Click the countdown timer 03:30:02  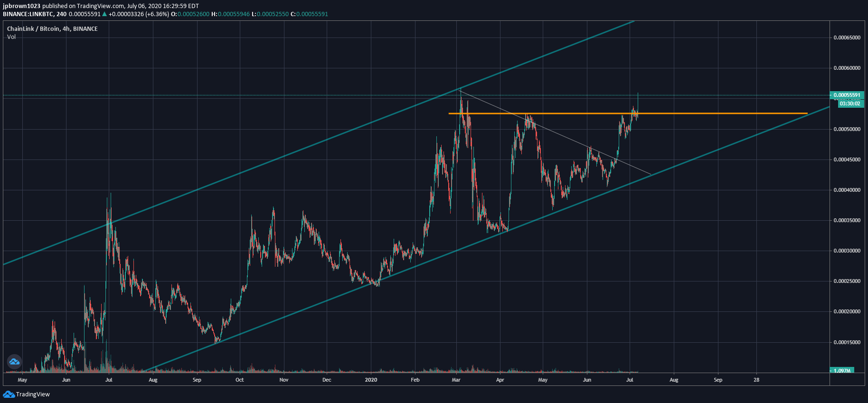click(x=849, y=103)
